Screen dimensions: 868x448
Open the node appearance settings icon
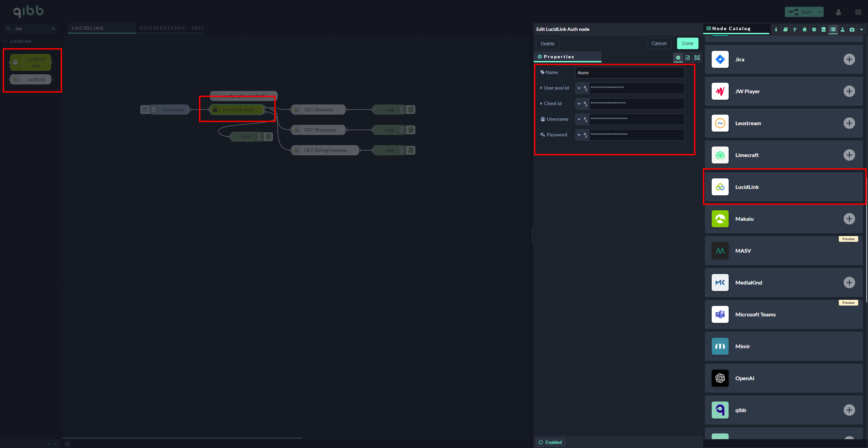pos(697,58)
